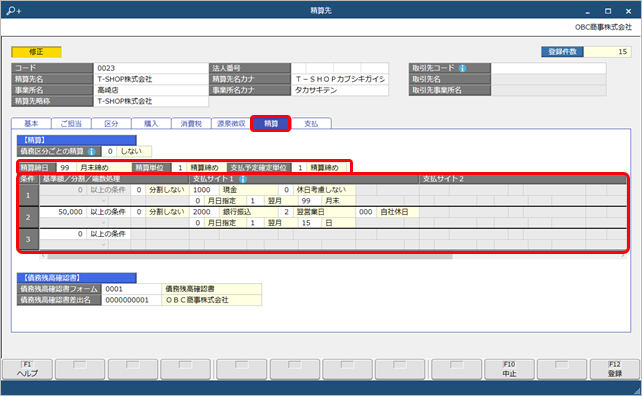Click the row header number 2
Viewport: 642px width, 396px height.
click(x=28, y=217)
